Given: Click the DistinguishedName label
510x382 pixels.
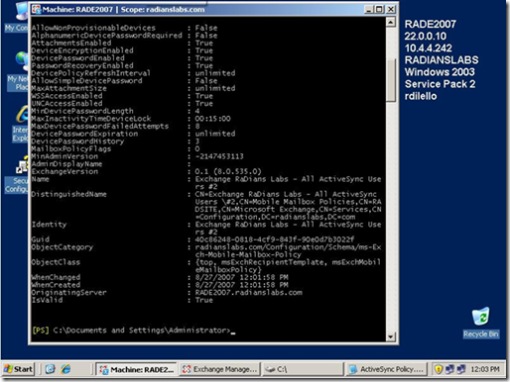Looking at the screenshot, I should [x=69, y=194].
